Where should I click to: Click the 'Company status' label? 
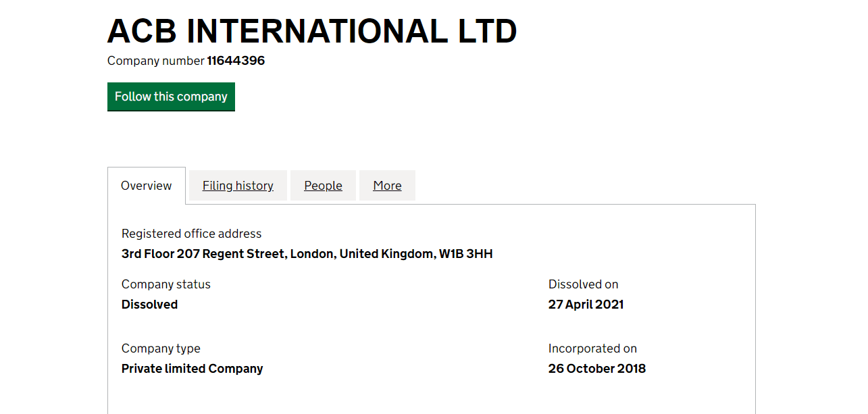pos(165,284)
